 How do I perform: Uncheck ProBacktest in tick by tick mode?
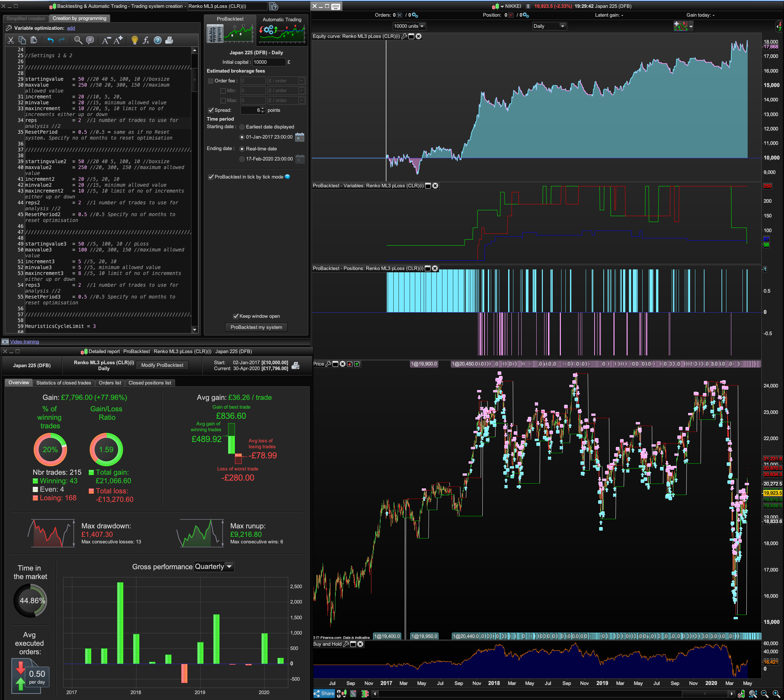click(210, 177)
